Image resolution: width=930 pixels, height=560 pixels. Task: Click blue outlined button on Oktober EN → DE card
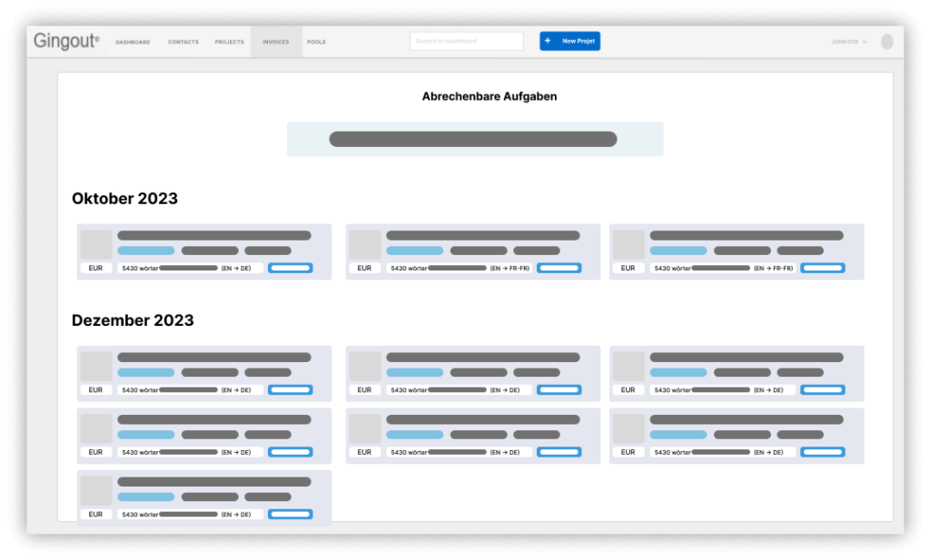(290, 268)
